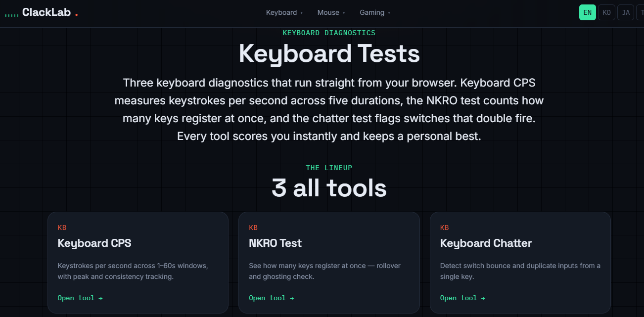Select the EN language toggle
This screenshot has height=317, width=644.
pyautogui.click(x=588, y=12)
